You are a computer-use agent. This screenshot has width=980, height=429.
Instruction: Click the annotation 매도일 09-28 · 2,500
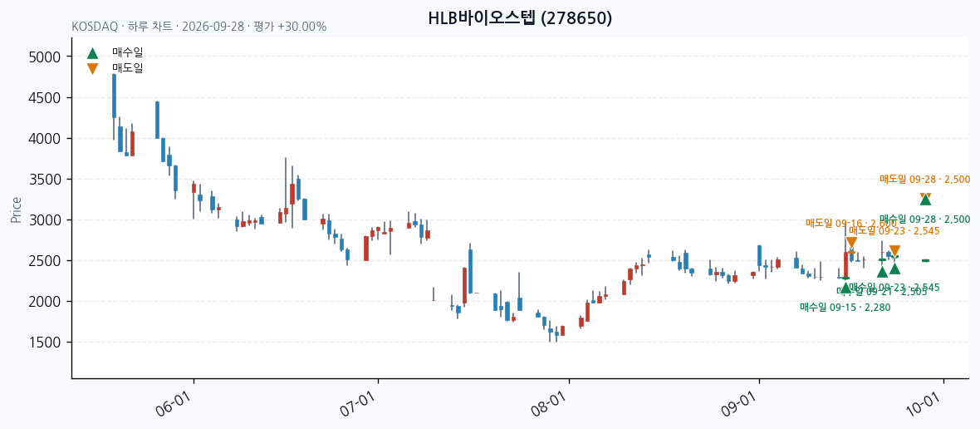(925, 180)
